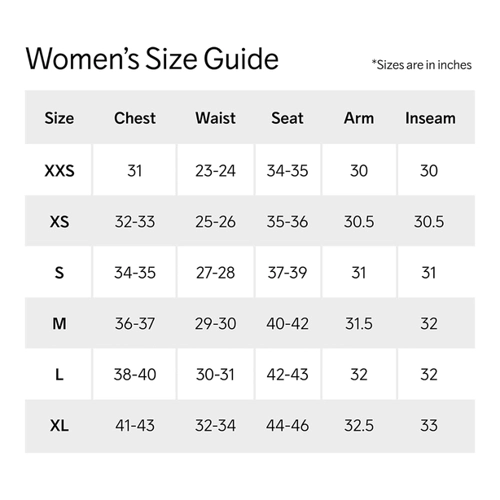Select the Chest column header

[135, 118]
